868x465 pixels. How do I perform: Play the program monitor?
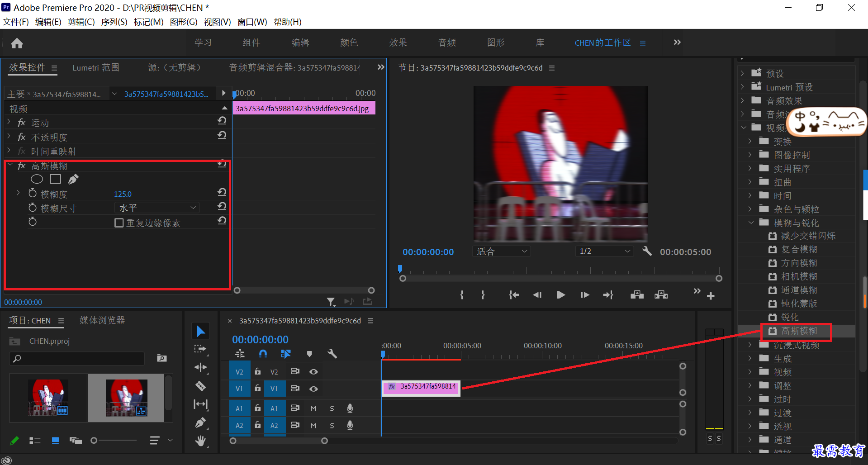(x=561, y=295)
